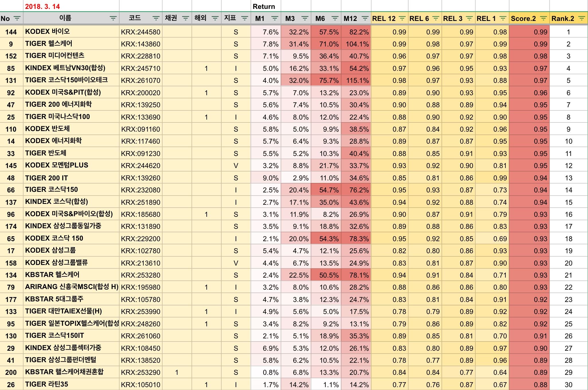Select the date cell 2018. 3. 14
588x390 pixels.
click(71, 6)
